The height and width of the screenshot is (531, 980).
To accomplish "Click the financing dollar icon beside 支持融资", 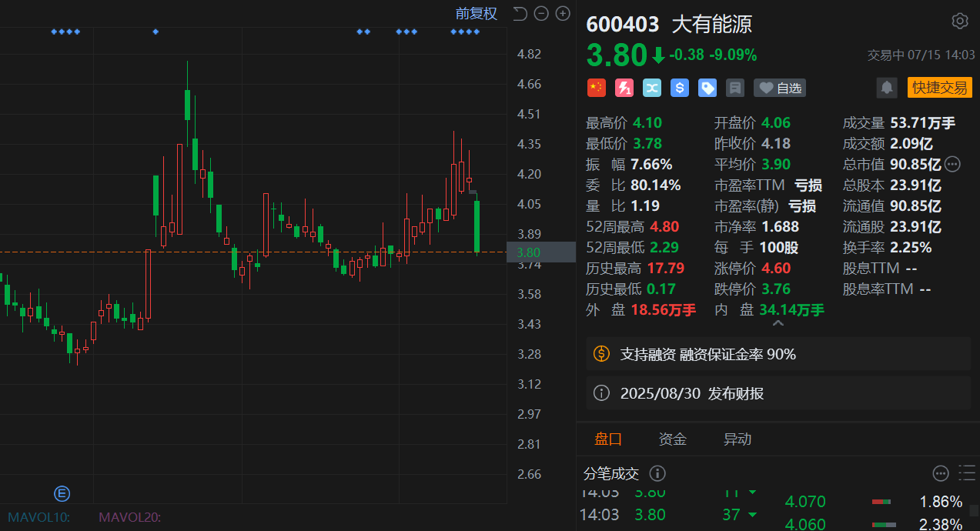I will (x=601, y=354).
